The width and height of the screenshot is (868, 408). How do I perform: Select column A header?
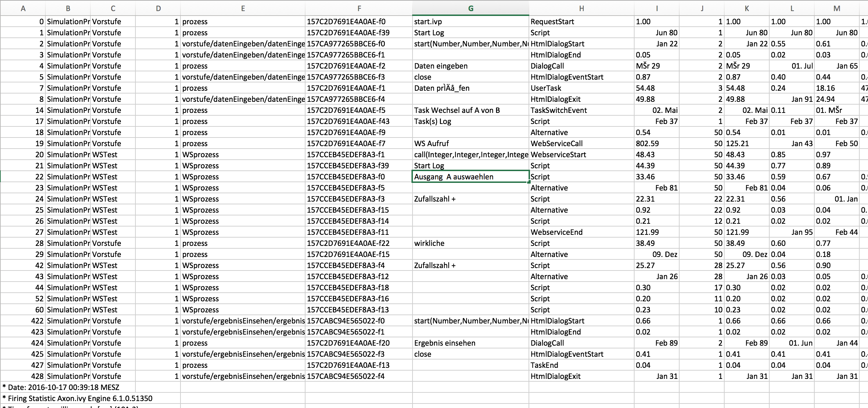point(23,8)
